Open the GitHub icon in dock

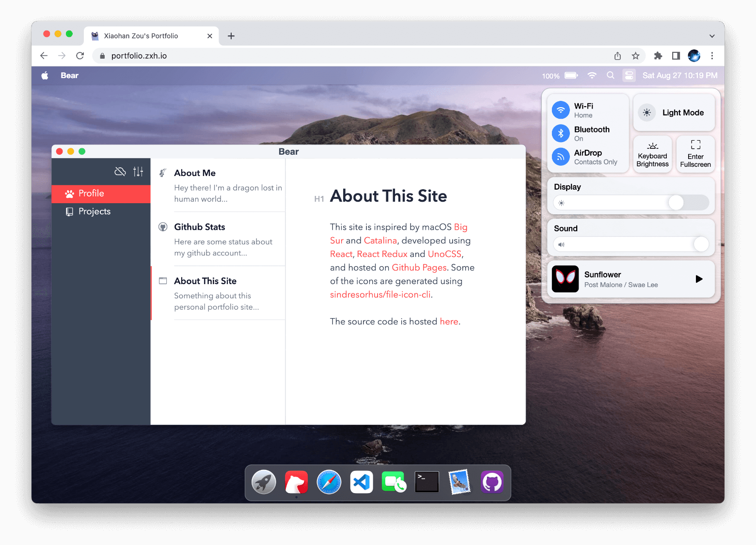[x=492, y=482]
